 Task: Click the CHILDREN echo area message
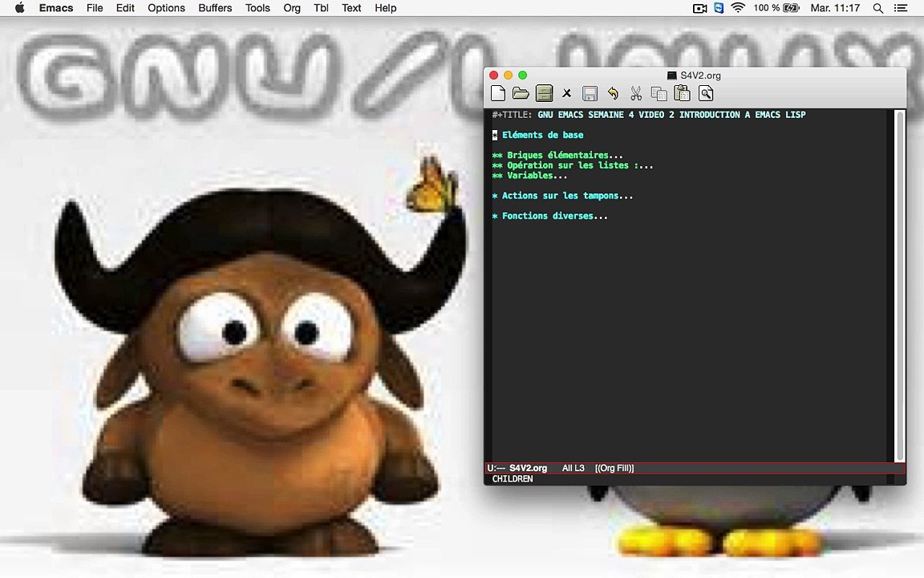pos(512,479)
